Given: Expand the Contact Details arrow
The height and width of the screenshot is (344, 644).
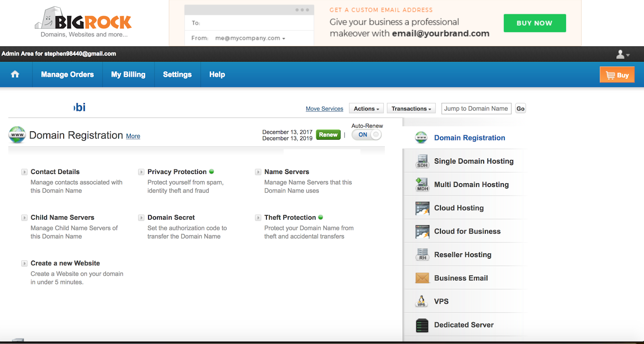Looking at the screenshot, I should point(25,172).
